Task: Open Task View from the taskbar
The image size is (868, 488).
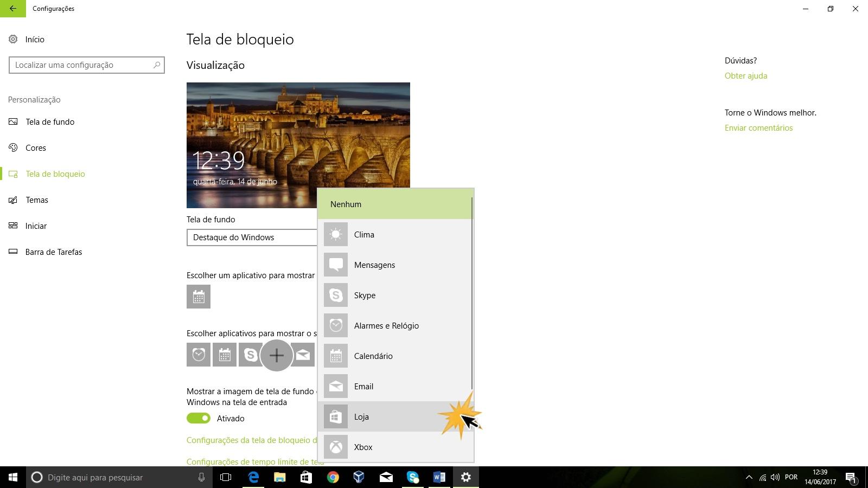Action: click(x=226, y=477)
